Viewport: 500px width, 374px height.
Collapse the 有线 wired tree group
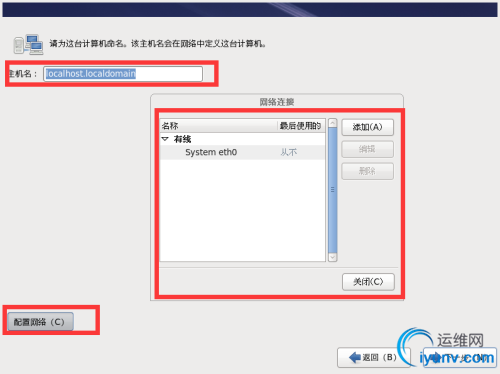[165, 139]
